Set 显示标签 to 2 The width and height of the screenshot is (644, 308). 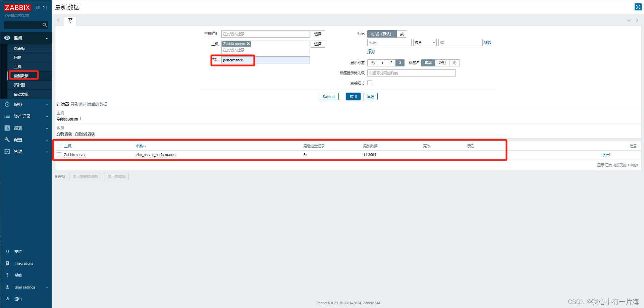tap(391, 63)
